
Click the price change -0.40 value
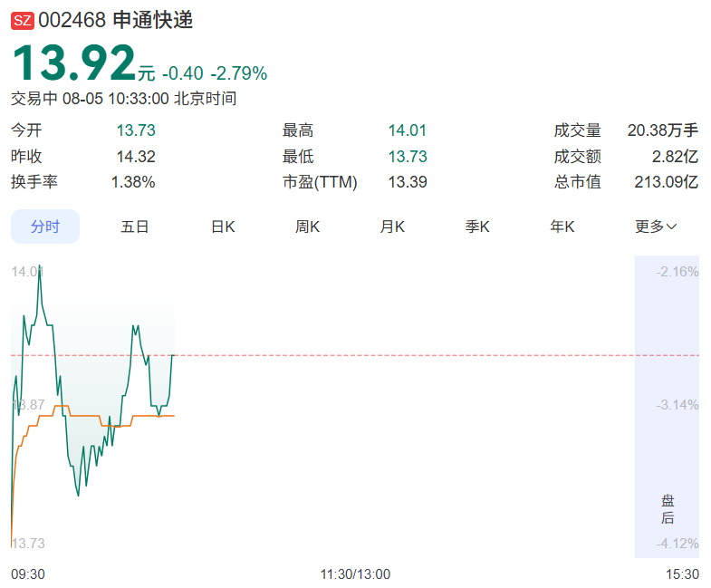click(183, 73)
